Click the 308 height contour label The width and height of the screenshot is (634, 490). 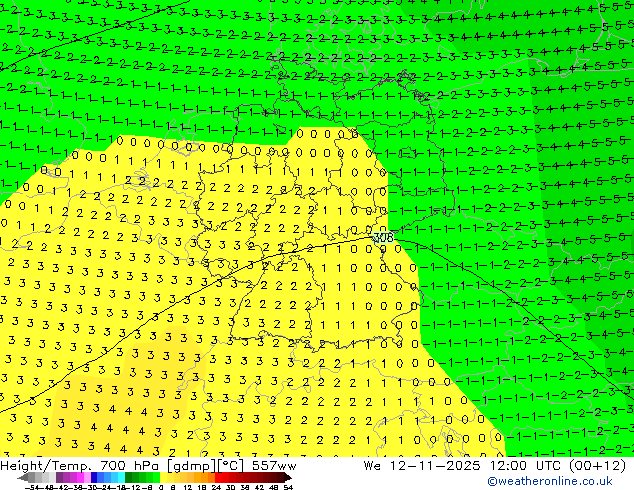(383, 237)
